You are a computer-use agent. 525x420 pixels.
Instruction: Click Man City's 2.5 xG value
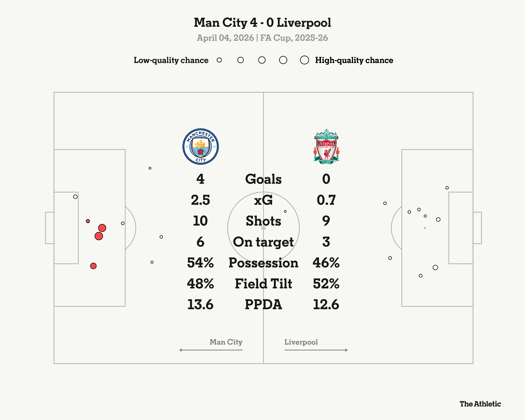click(200, 200)
